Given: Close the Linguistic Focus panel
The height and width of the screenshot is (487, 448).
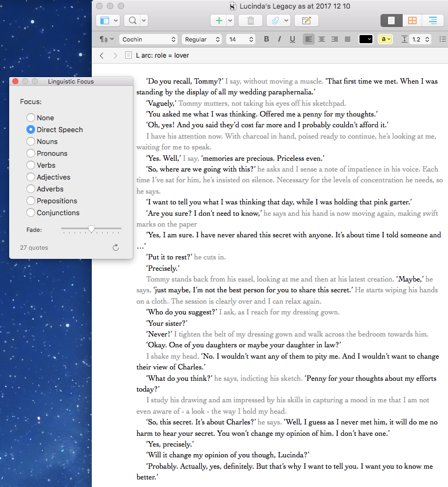Looking at the screenshot, I should [x=15, y=81].
